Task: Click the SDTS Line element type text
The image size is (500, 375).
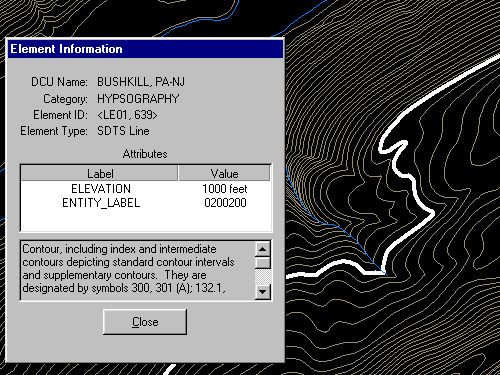Action: (x=123, y=131)
